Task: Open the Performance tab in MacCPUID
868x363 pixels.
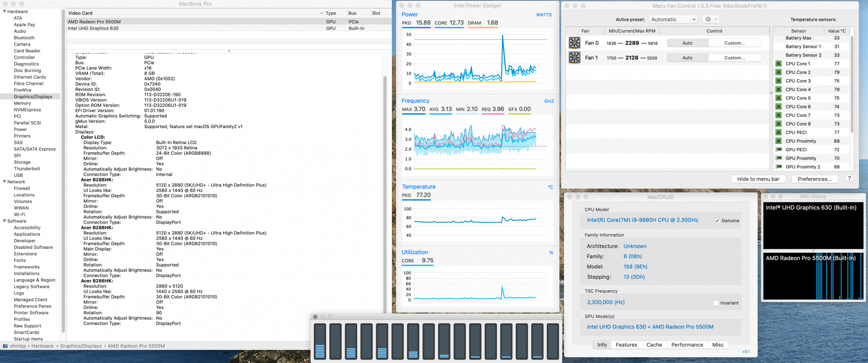Action: point(687,345)
